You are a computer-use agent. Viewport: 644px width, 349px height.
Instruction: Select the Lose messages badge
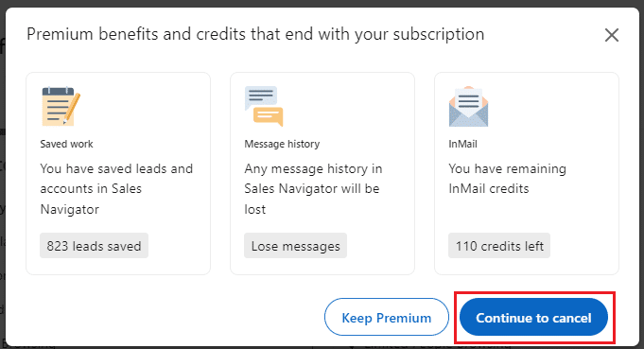295,246
